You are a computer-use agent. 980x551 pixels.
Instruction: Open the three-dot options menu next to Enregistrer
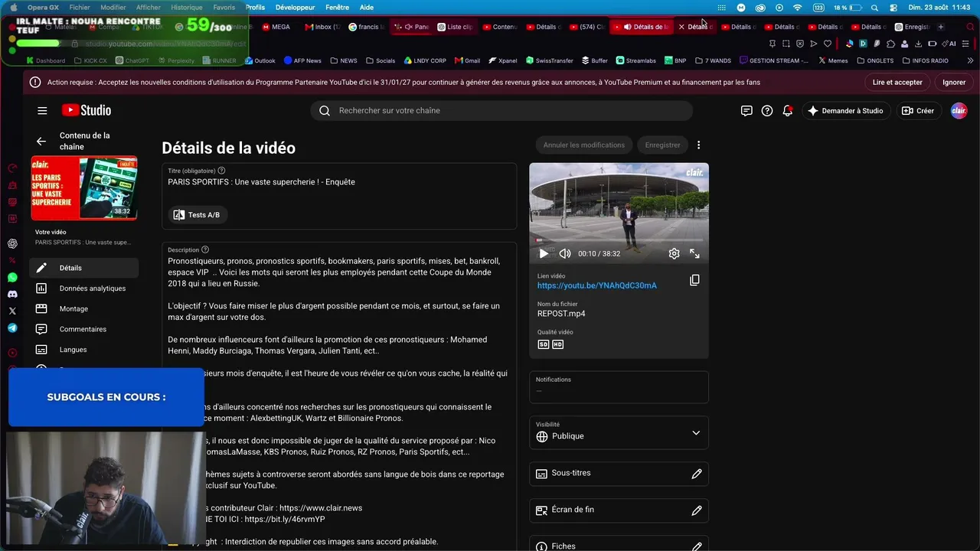[698, 145]
